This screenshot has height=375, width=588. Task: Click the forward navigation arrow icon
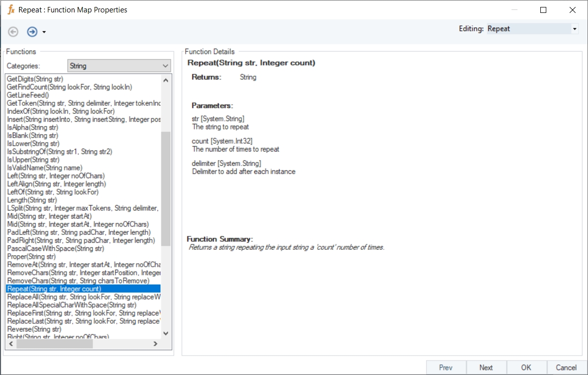pos(32,32)
